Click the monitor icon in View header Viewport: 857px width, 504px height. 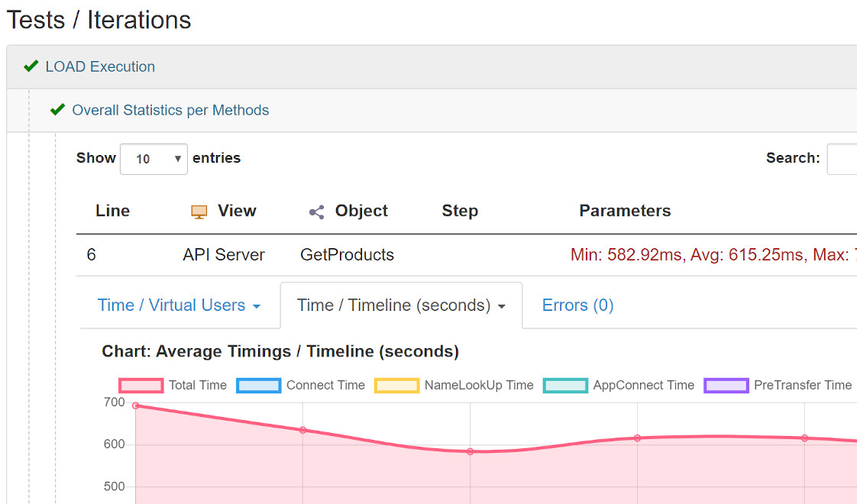199,212
